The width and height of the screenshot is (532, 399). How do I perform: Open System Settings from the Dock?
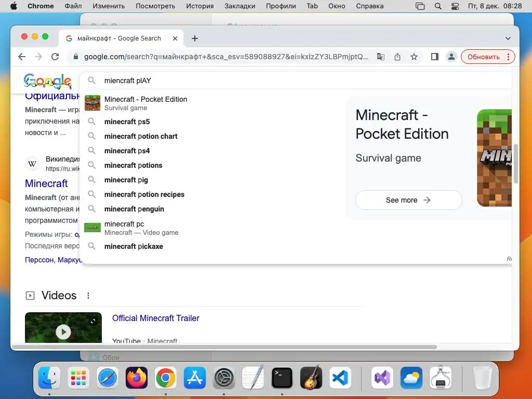[x=224, y=378]
